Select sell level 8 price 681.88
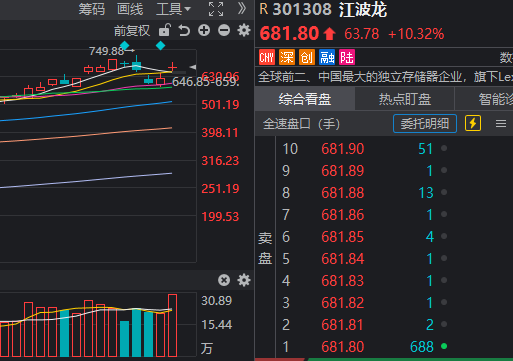513x361 pixels. 343,193
